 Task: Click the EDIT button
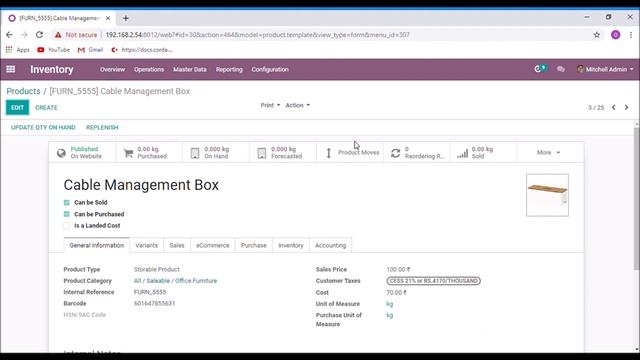[17, 107]
